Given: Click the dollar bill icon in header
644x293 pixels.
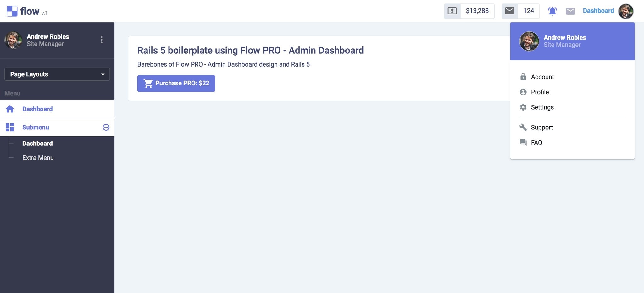Looking at the screenshot, I should (452, 11).
